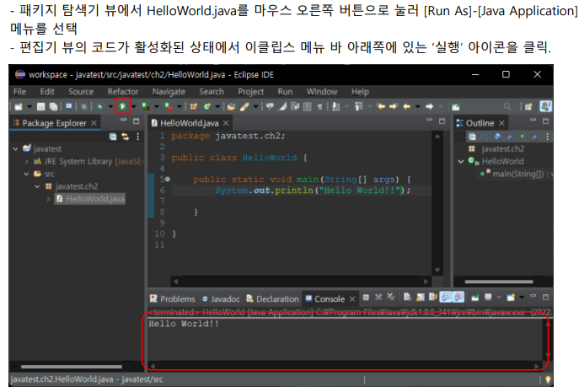Toggle Hide Fields in Outline toolbar

pyautogui.click(x=497, y=137)
